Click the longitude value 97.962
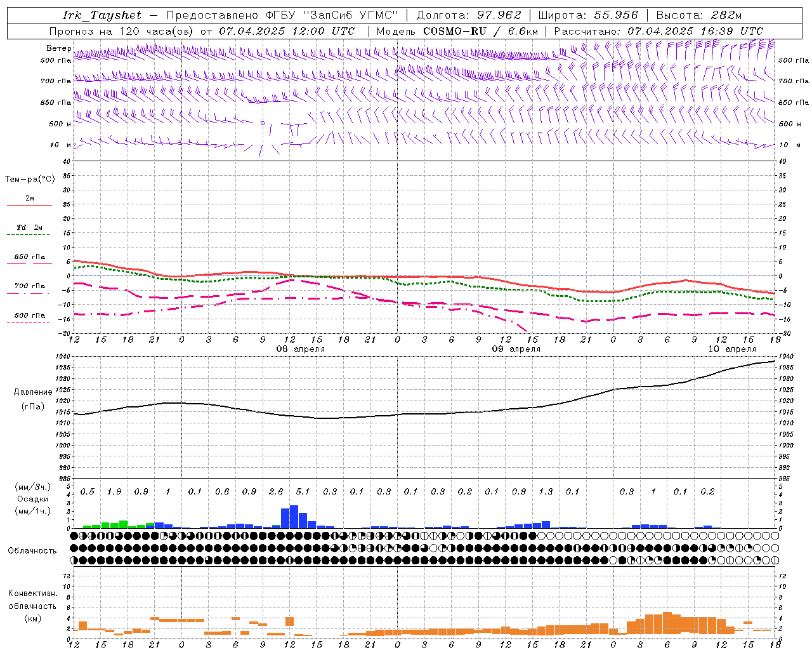The image size is (812, 650). pos(500,15)
